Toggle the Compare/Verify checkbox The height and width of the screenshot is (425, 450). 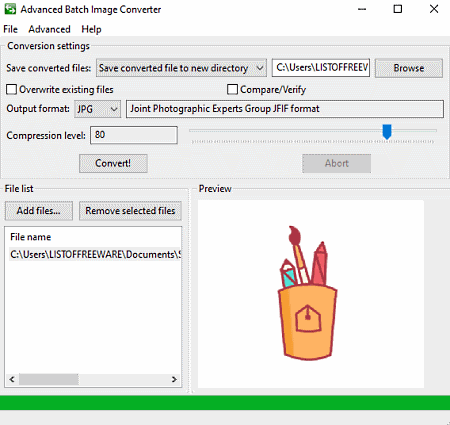(232, 89)
